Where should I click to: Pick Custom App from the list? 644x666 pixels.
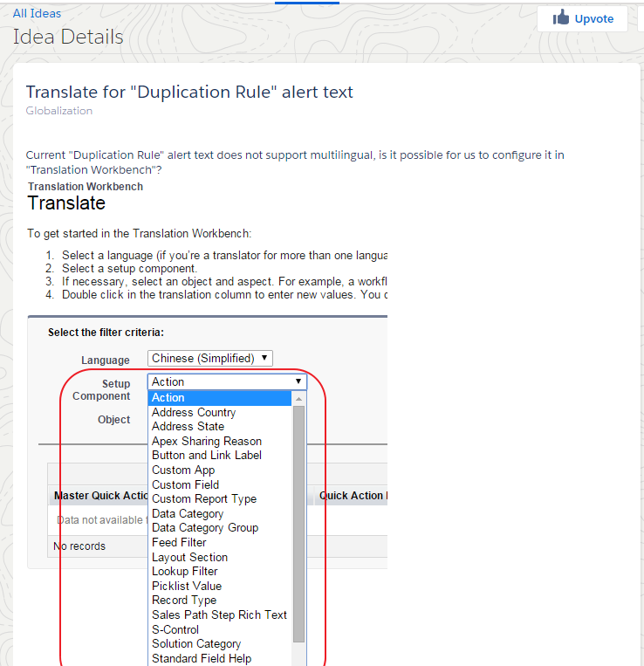[220, 470]
